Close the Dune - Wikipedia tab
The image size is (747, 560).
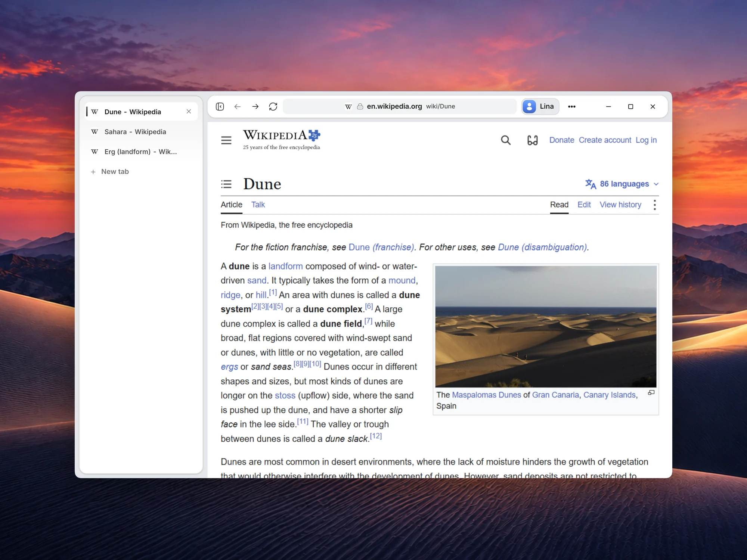189,112
